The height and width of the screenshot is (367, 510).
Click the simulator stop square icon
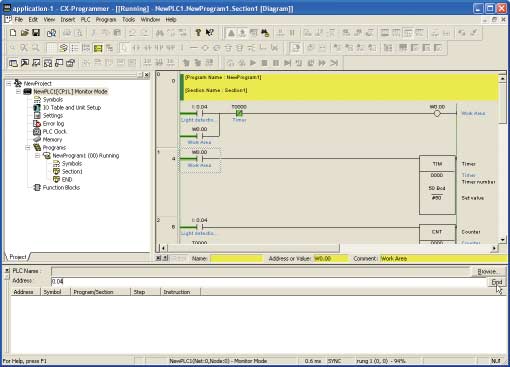click(x=264, y=63)
